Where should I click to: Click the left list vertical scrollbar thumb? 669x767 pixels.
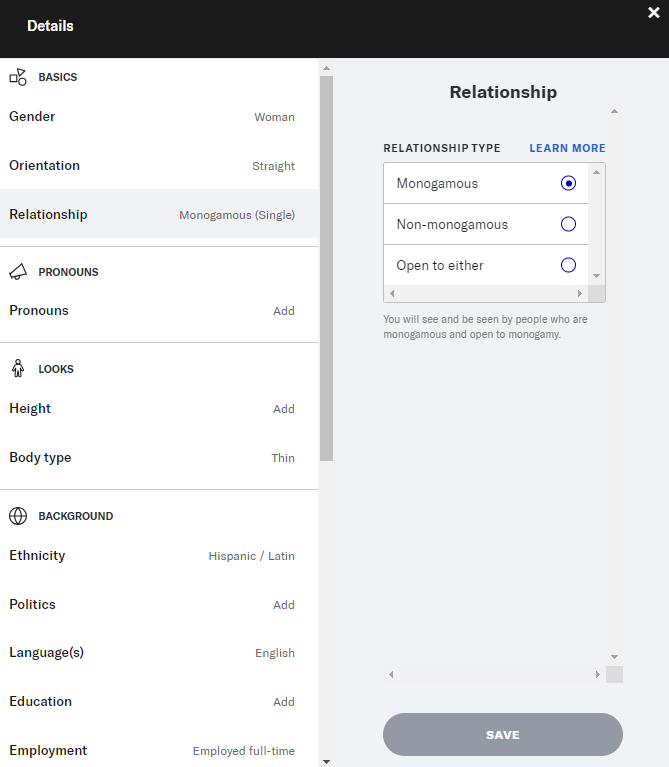coord(327,268)
